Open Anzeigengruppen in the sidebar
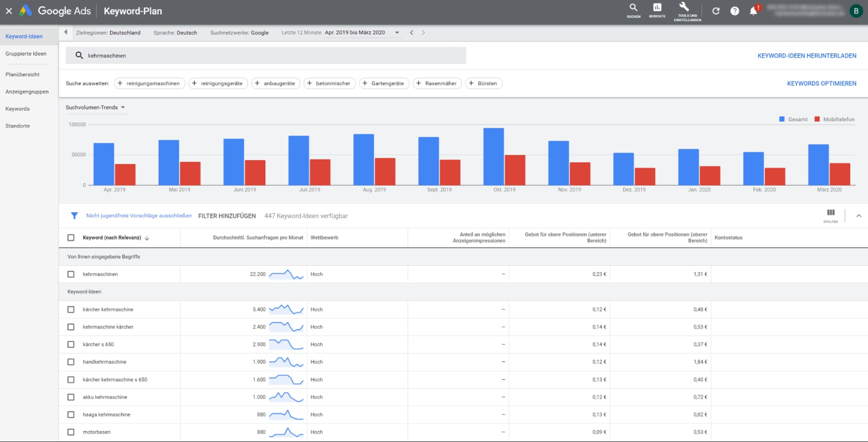Screen dimensions: 868x442 point(27,92)
